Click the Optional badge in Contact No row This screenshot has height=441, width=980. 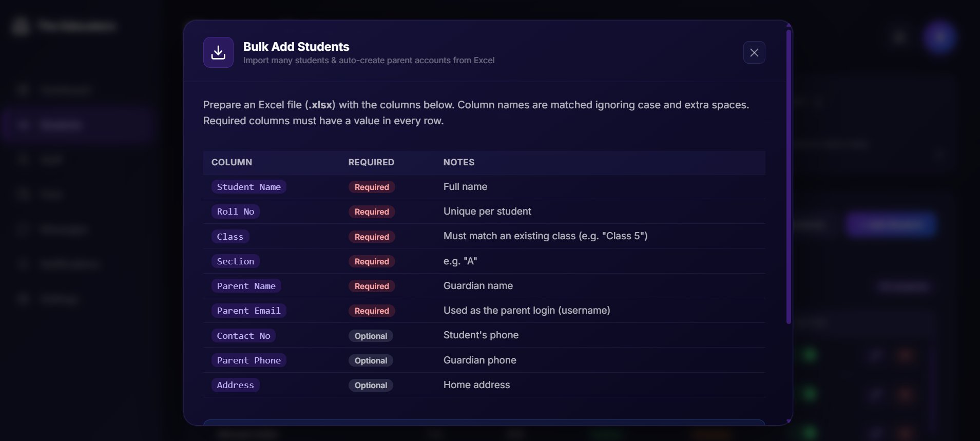point(371,336)
